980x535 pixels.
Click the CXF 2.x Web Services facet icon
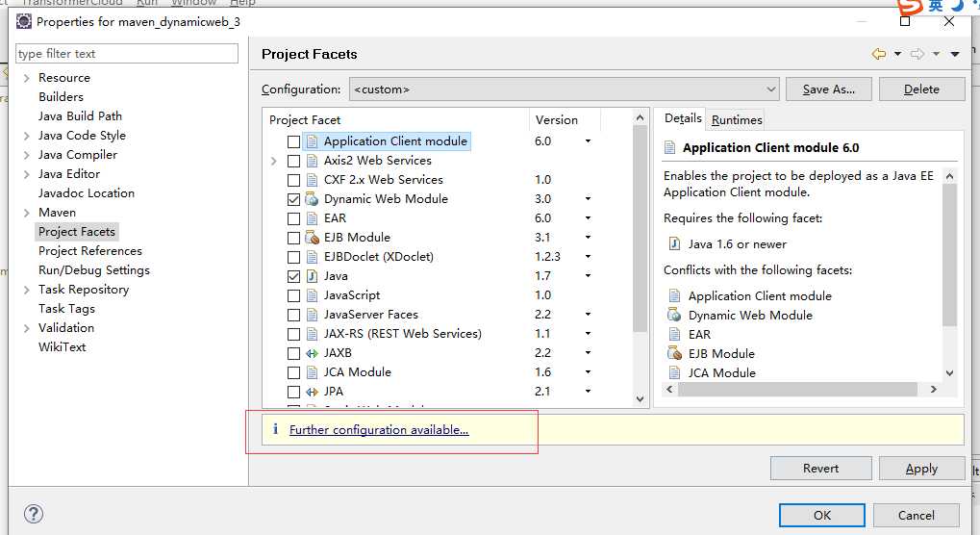(312, 180)
